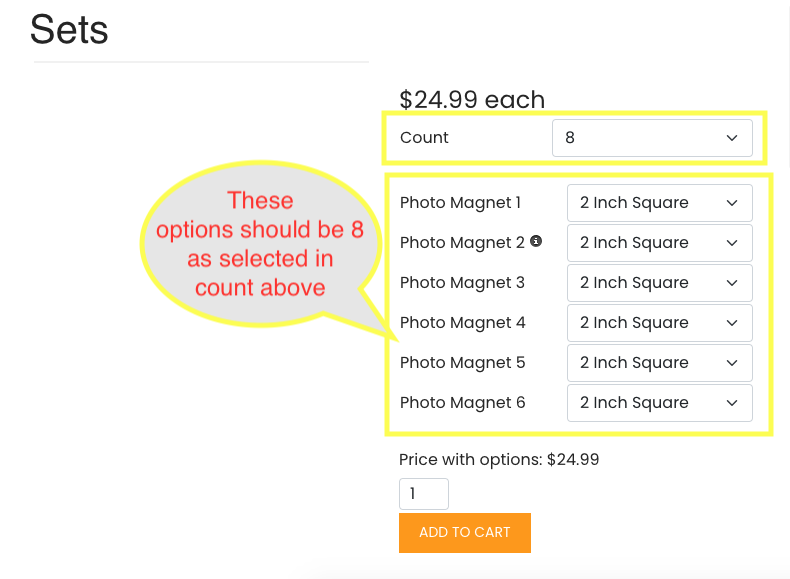Click the ADD TO CART button
Screen dimensions: 790x579
pos(465,533)
